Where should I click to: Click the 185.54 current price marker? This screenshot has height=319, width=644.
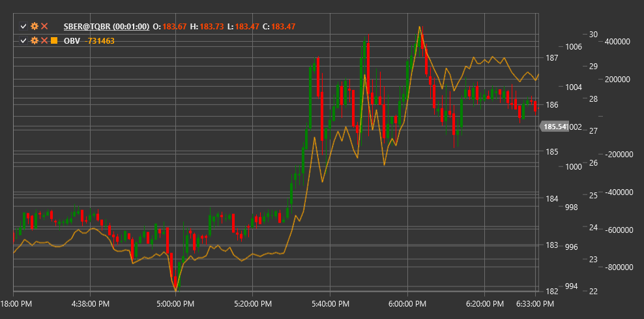pos(555,127)
